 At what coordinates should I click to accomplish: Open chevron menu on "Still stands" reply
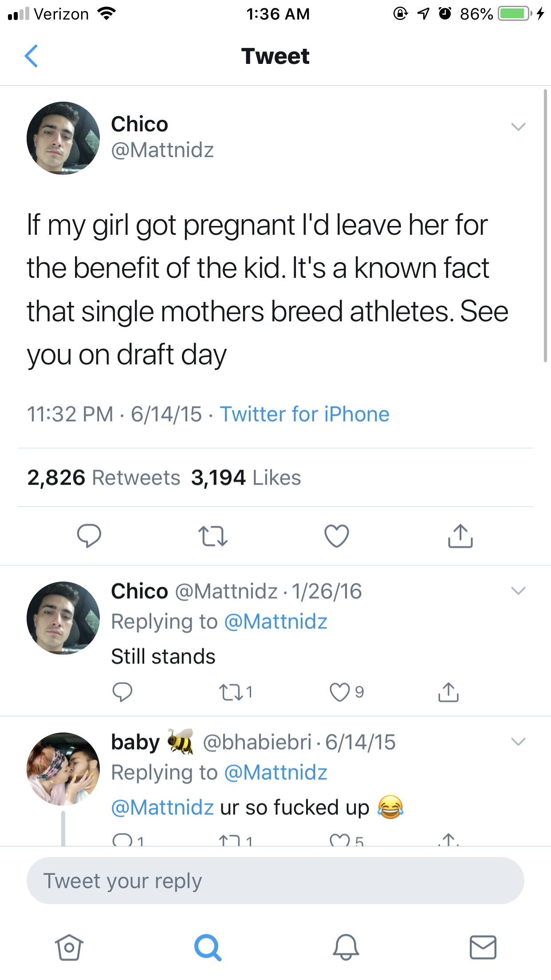518,591
